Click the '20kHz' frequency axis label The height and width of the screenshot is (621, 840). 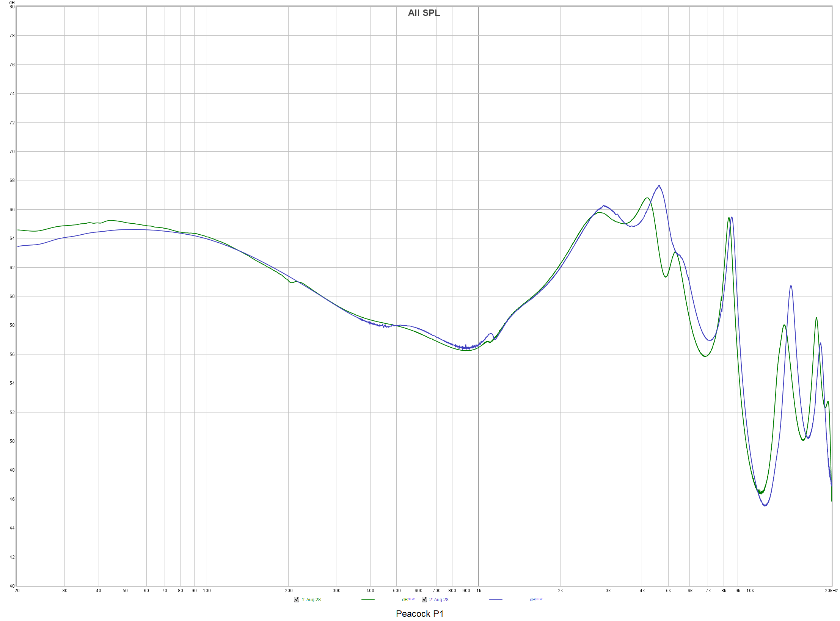831,591
